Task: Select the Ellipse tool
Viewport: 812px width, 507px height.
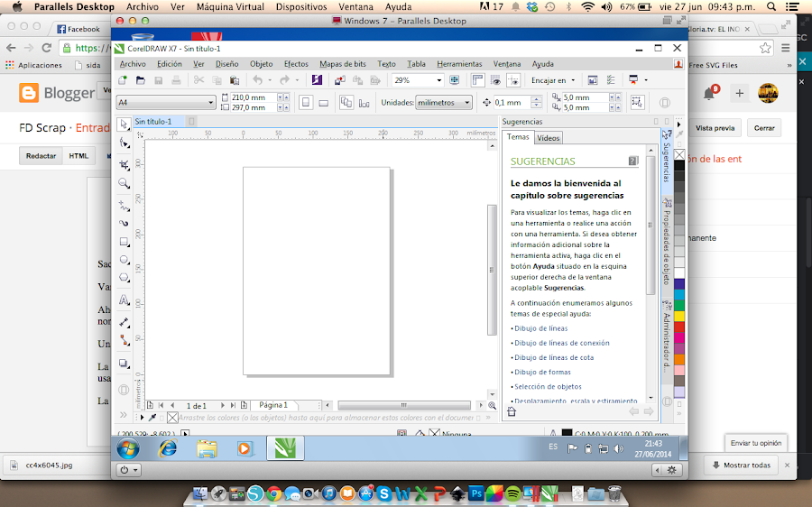Action: click(124, 260)
